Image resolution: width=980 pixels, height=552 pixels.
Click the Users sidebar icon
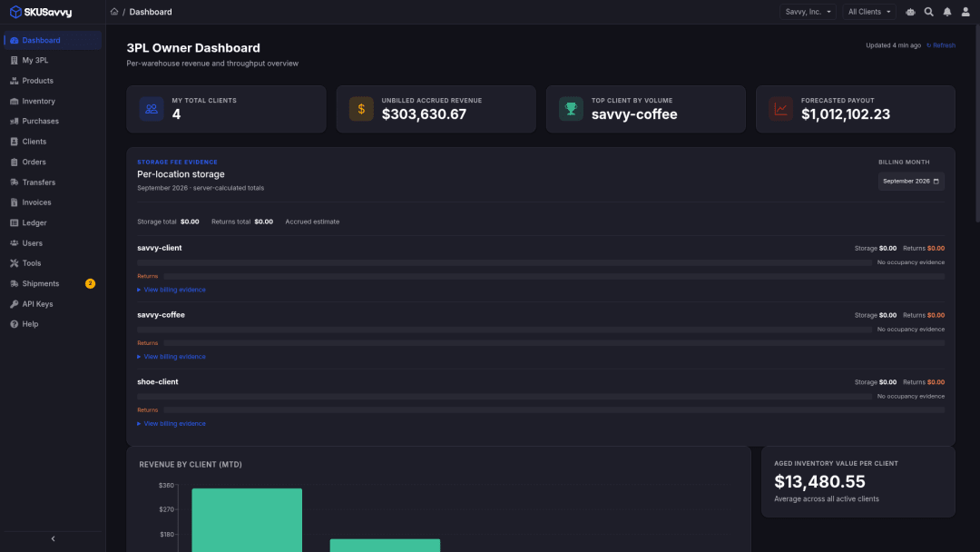[14, 243]
